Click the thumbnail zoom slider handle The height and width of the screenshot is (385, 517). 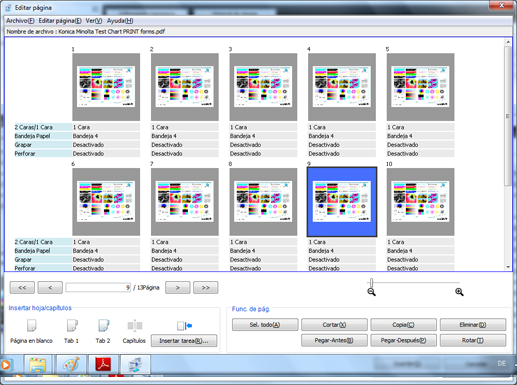point(371,283)
